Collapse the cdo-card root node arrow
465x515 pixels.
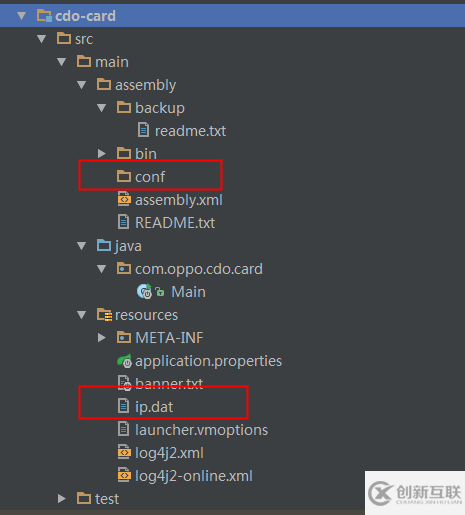[x=22, y=16]
